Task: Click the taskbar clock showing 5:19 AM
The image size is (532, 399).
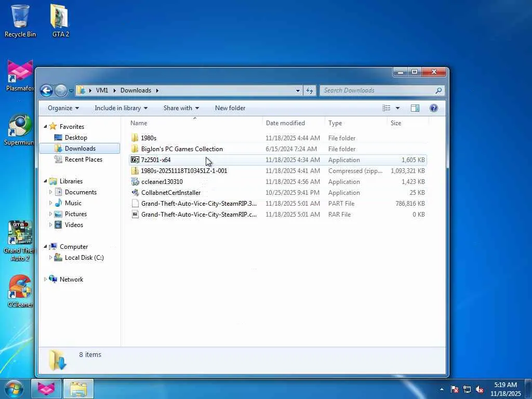Action: 506,389
